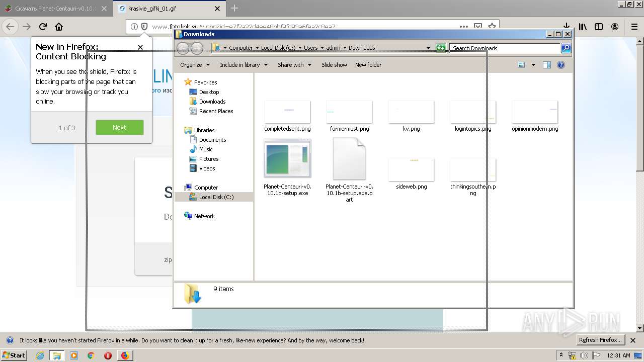
Task: Select the sideweb.png file
Action: 411,174
